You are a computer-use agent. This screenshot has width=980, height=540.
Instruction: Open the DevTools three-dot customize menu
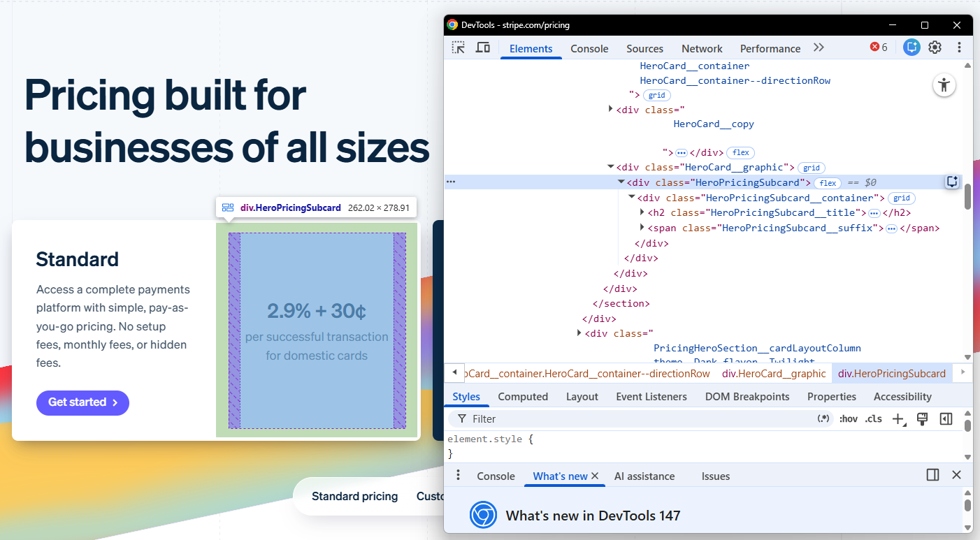[x=959, y=48]
